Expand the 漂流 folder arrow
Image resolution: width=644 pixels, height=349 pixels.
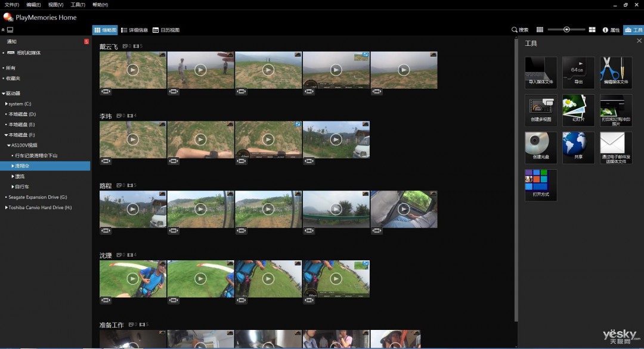click(x=13, y=176)
